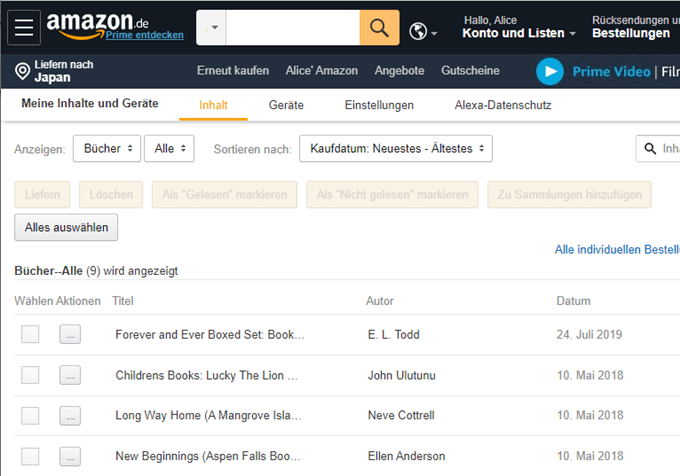Open the Einstellungen tab
This screenshot has height=476, width=680.
pyautogui.click(x=379, y=105)
